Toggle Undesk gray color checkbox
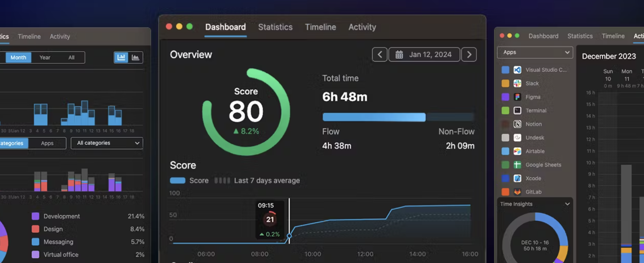This screenshot has width=644, height=263. click(x=505, y=138)
